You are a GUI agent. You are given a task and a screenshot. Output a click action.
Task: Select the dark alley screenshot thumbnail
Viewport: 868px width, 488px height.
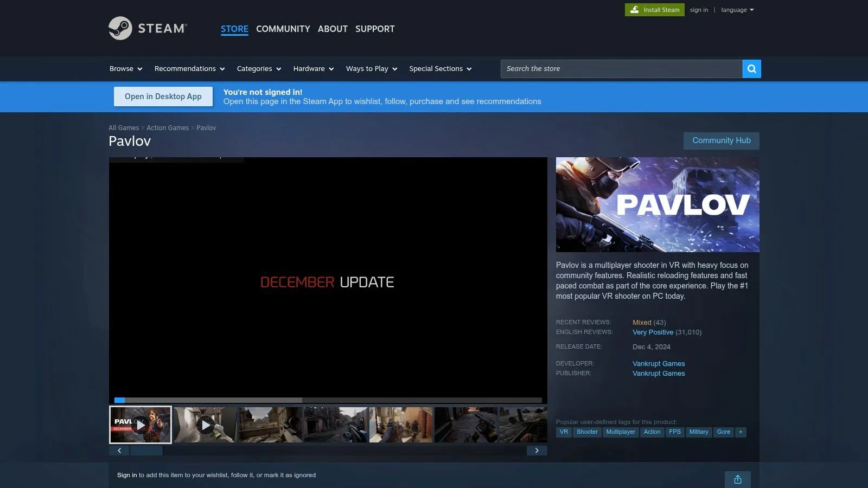click(466, 425)
